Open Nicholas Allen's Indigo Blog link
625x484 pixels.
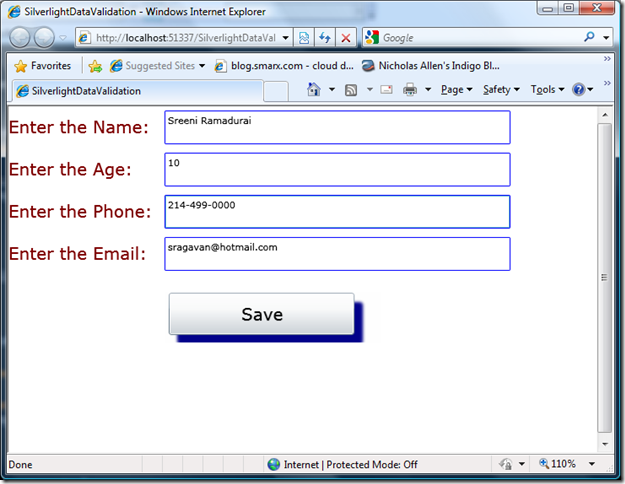click(430, 66)
